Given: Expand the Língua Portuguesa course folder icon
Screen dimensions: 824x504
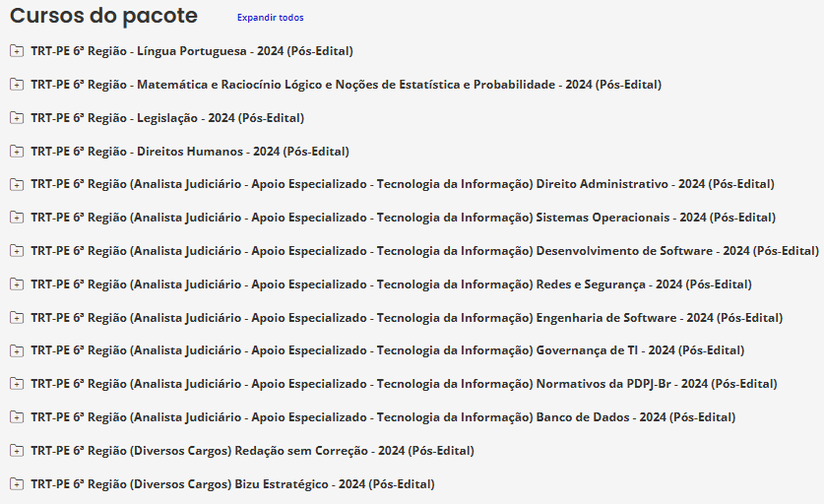Looking at the screenshot, I should point(17,51).
